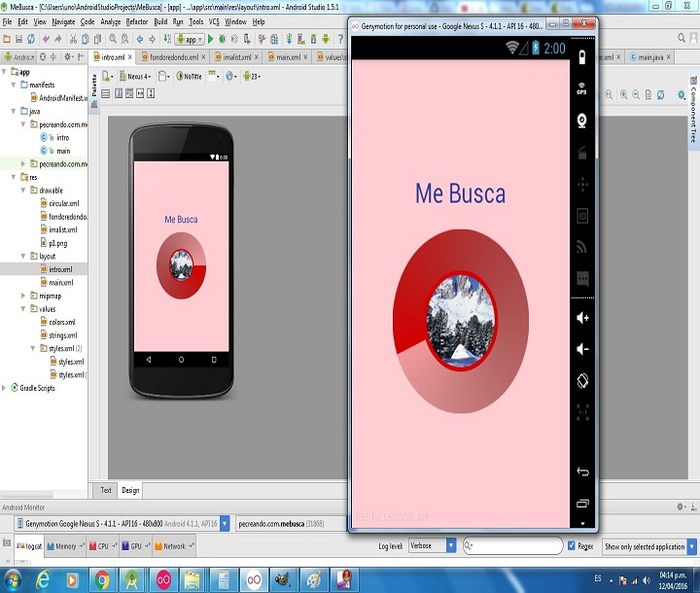
Task: Open the Refactor menu
Action: pos(137,22)
